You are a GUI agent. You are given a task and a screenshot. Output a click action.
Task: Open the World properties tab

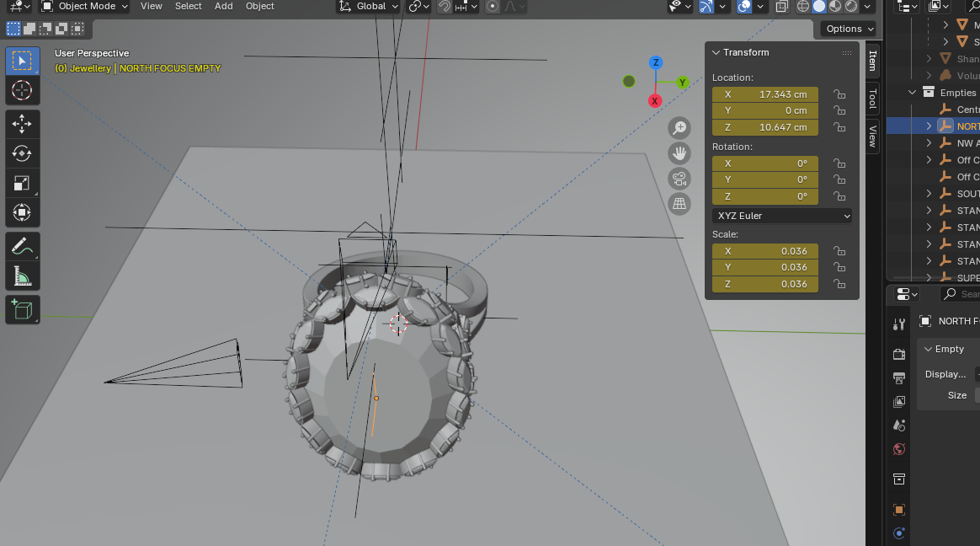coord(899,449)
